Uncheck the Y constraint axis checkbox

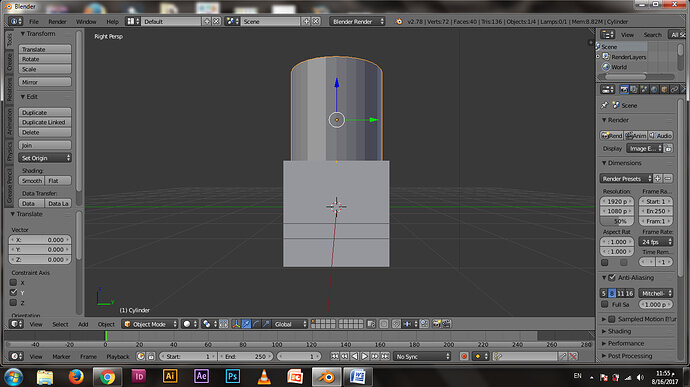[13, 292]
